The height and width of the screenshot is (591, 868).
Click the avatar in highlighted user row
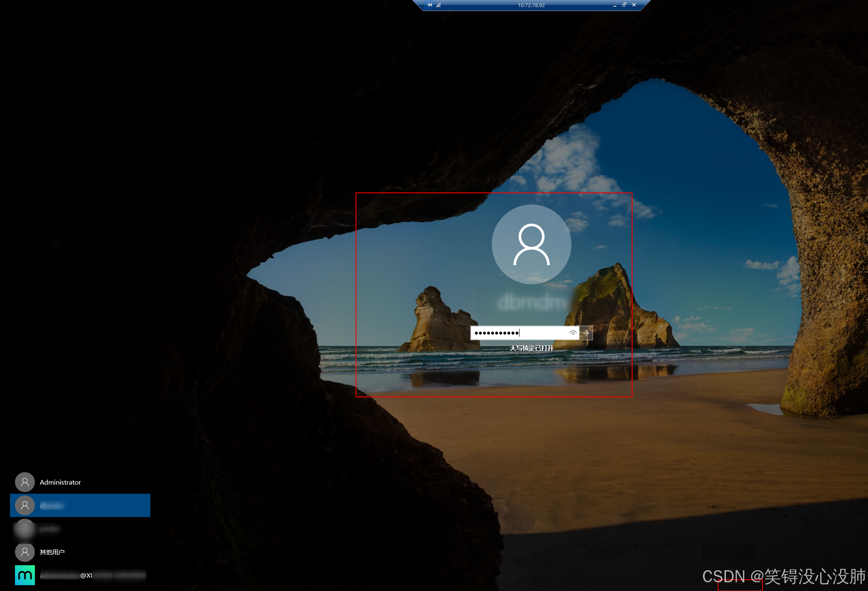[x=25, y=505]
